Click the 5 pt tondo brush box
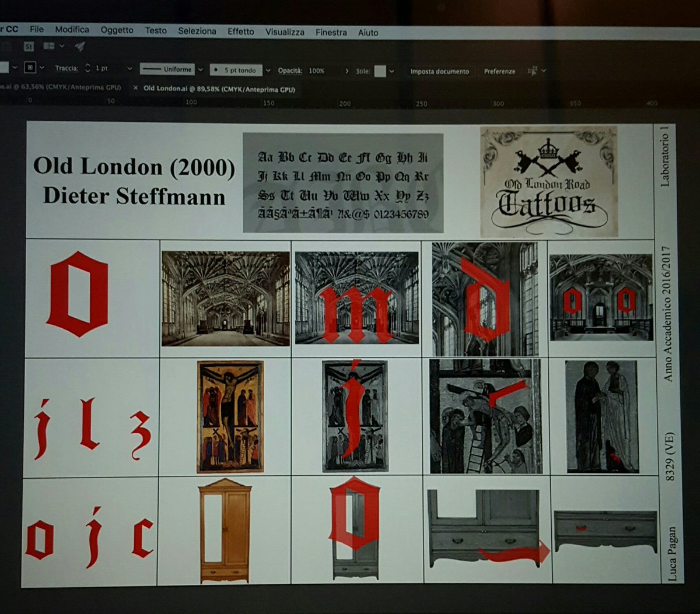 (236, 70)
